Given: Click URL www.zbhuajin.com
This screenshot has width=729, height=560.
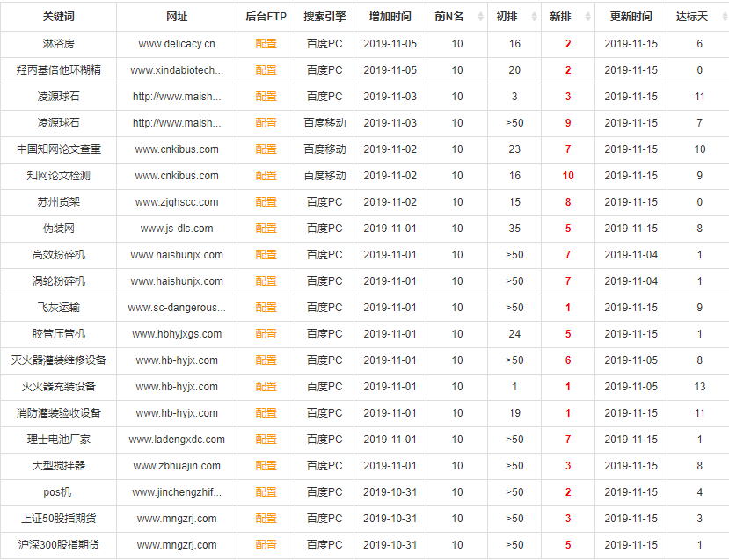Looking at the screenshot, I should pyautogui.click(x=177, y=466).
